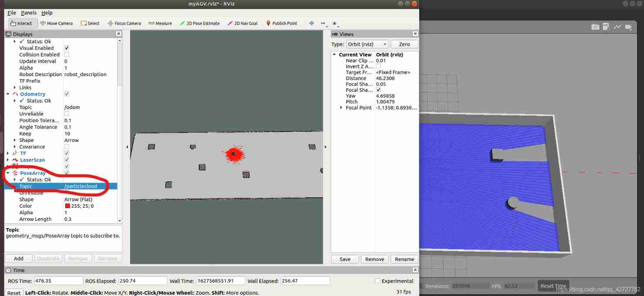Click the 2D Pose Estimate tool
This screenshot has height=296, width=644.
[200, 23]
